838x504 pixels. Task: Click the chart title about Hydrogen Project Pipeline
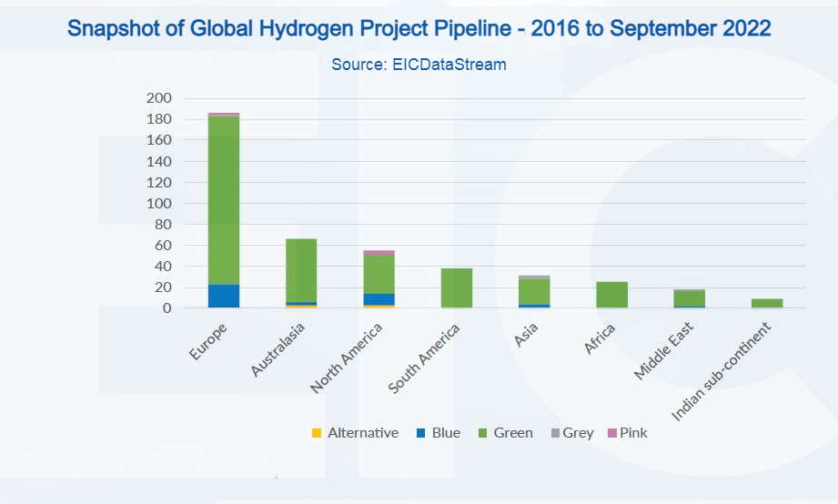(419, 29)
